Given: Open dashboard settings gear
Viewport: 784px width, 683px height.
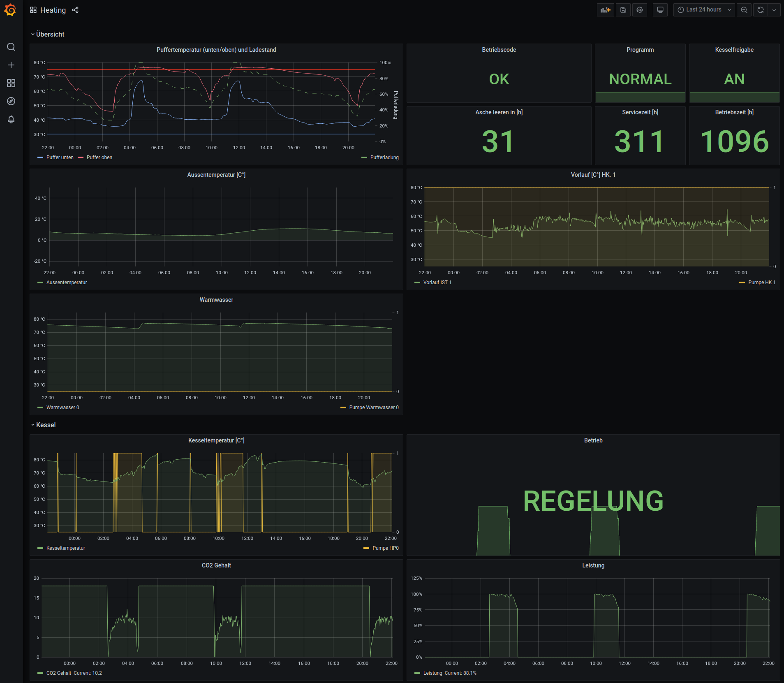Looking at the screenshot, I should click(640, 10).
